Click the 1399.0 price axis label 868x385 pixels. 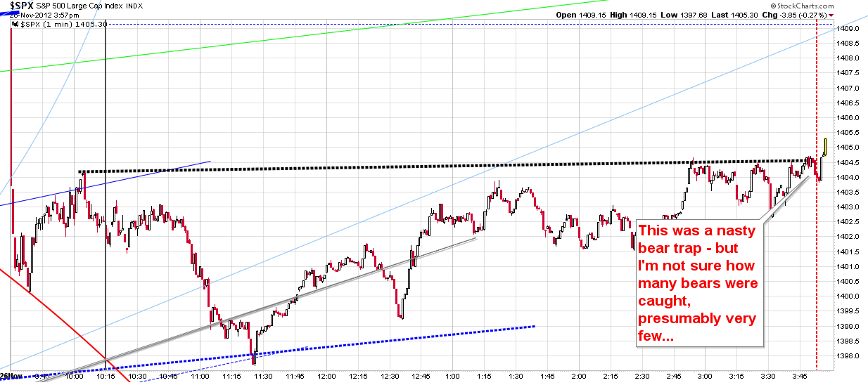pos(847,326)
